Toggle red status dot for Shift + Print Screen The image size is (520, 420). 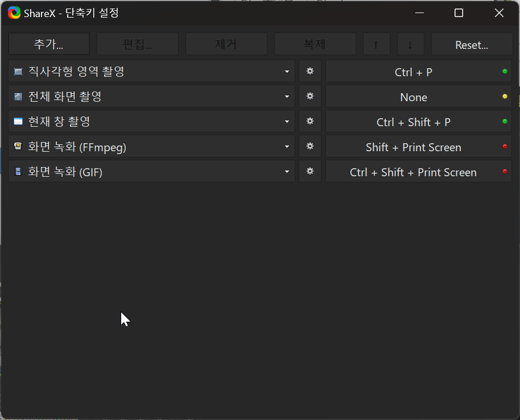tap(505, 147)
